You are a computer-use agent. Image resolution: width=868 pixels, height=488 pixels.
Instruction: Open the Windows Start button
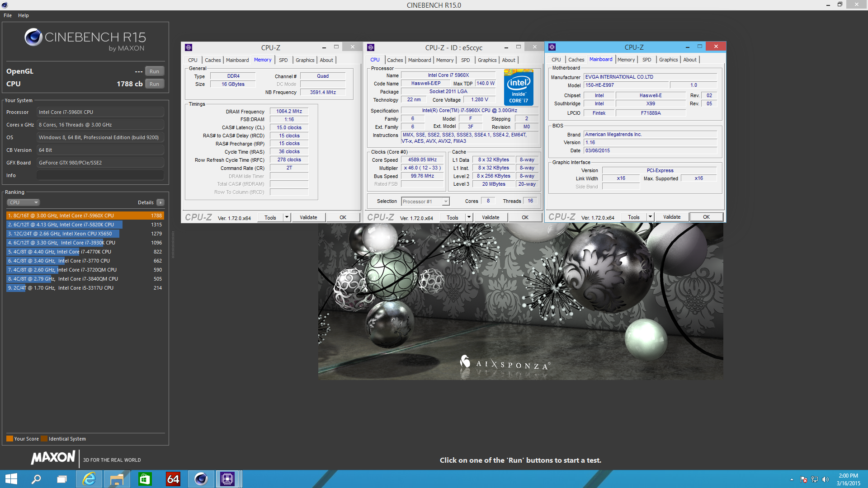(x=11, y=479)
